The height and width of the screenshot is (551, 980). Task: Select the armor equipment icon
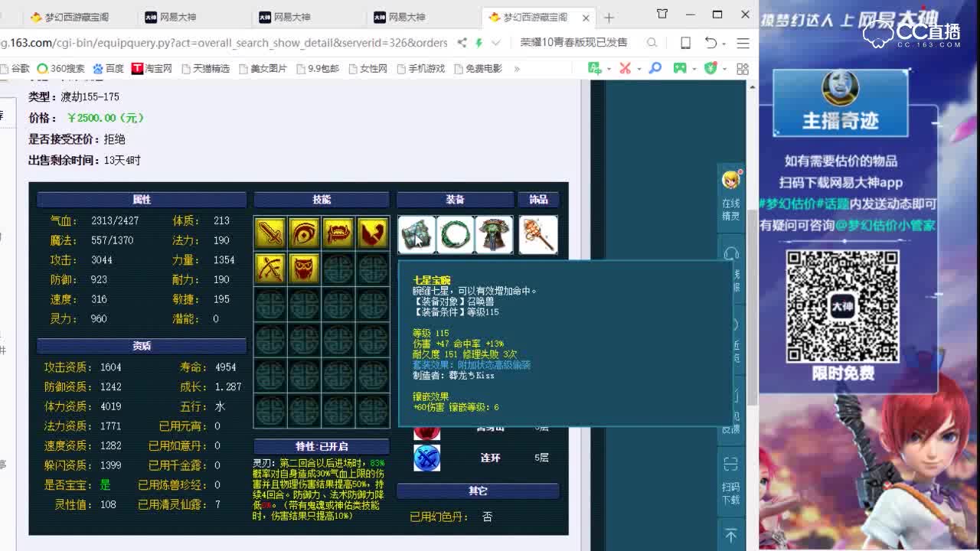(x=494, y=234)
